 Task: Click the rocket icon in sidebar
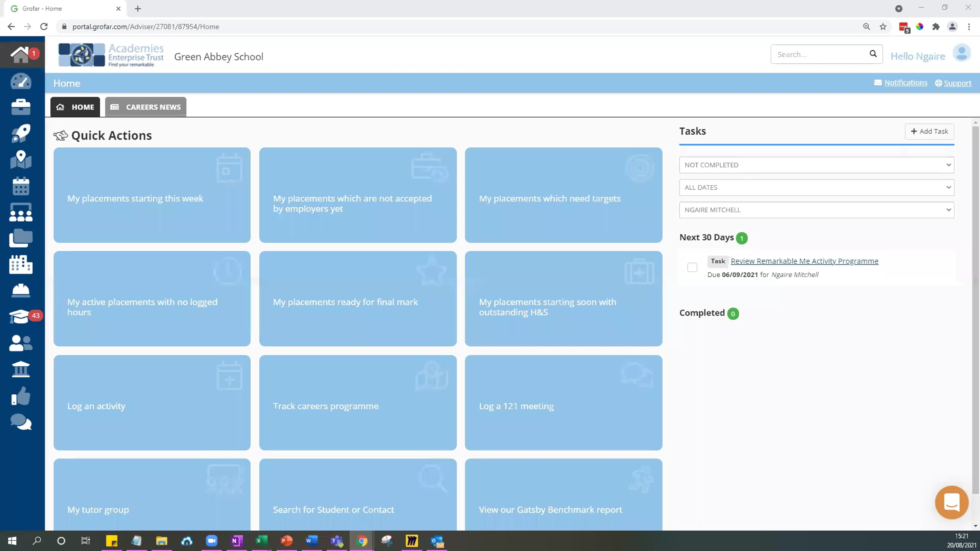pyautogui.click(x=20, y=133)
